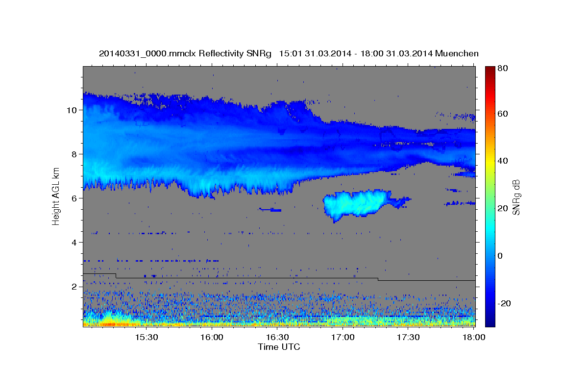
Task: Click the plot title containing 20140331_0000.mmclx
Action: click(289, 53)
